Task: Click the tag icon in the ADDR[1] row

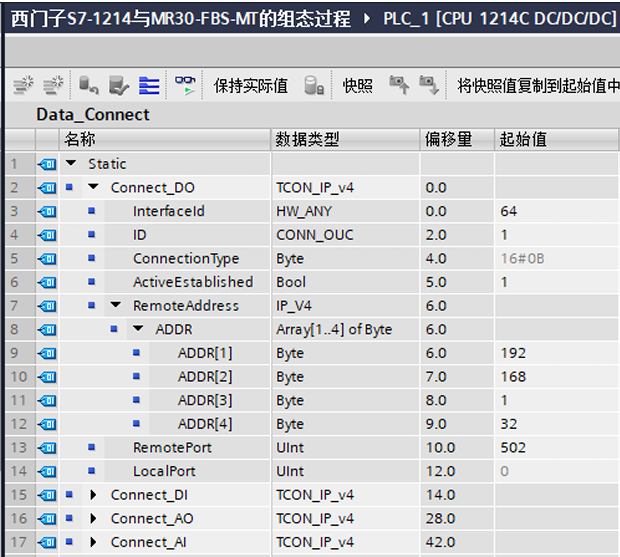Action: [47, 353]
